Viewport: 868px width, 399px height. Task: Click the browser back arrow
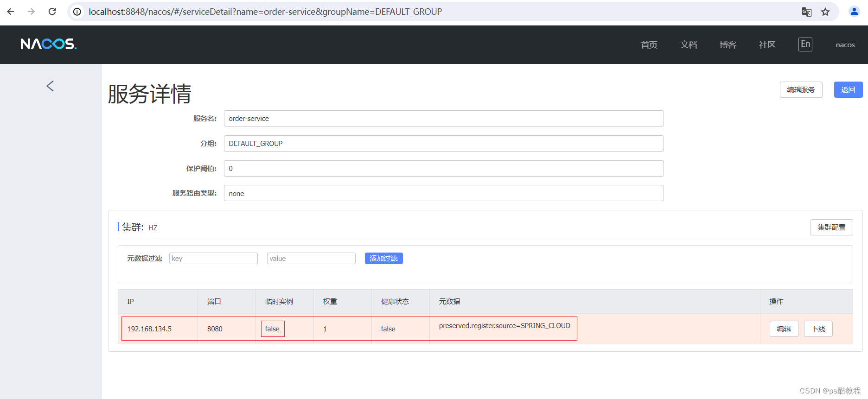11,12
